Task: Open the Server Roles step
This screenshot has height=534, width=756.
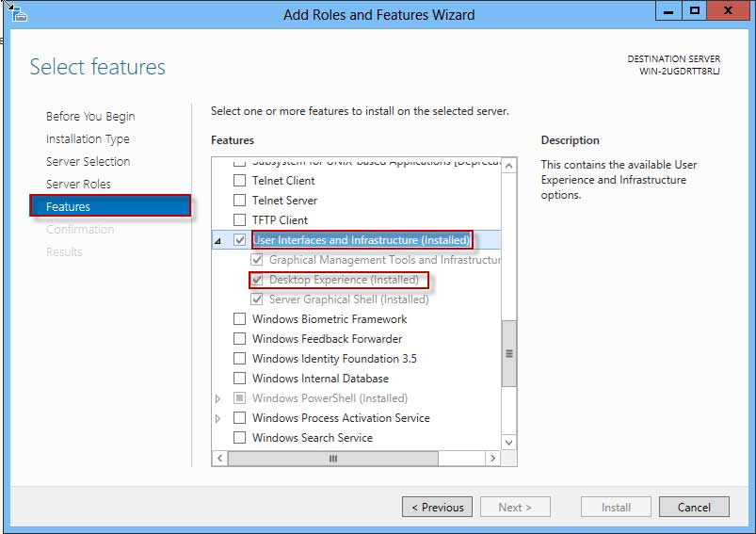Action: point(78,184)
